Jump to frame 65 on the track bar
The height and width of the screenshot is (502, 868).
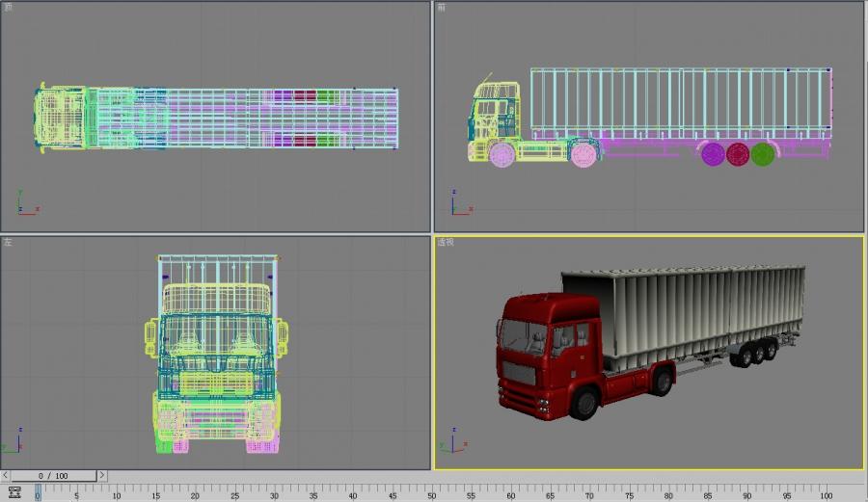[x=551, y=495]
